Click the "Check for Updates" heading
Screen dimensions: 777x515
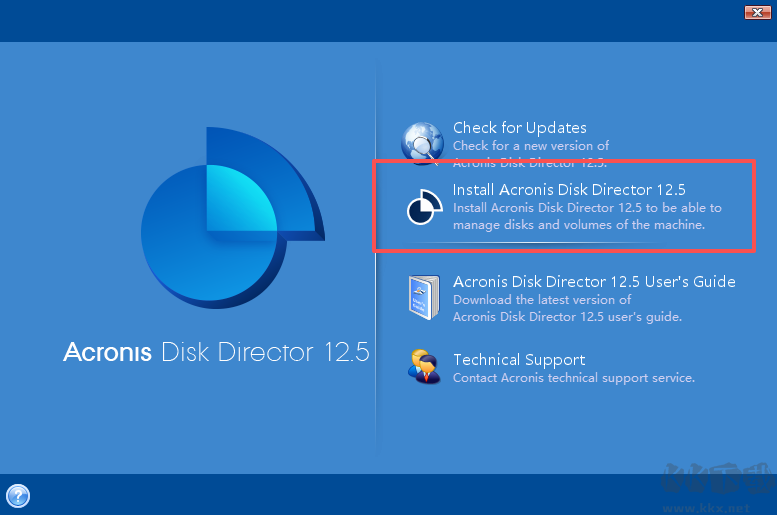[x=520, y=128]
